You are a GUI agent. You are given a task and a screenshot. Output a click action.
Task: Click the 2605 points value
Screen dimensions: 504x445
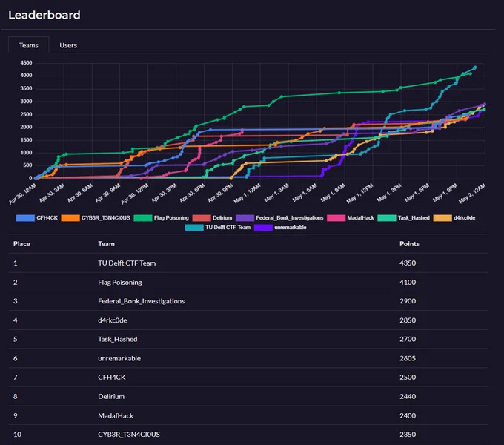408,358
